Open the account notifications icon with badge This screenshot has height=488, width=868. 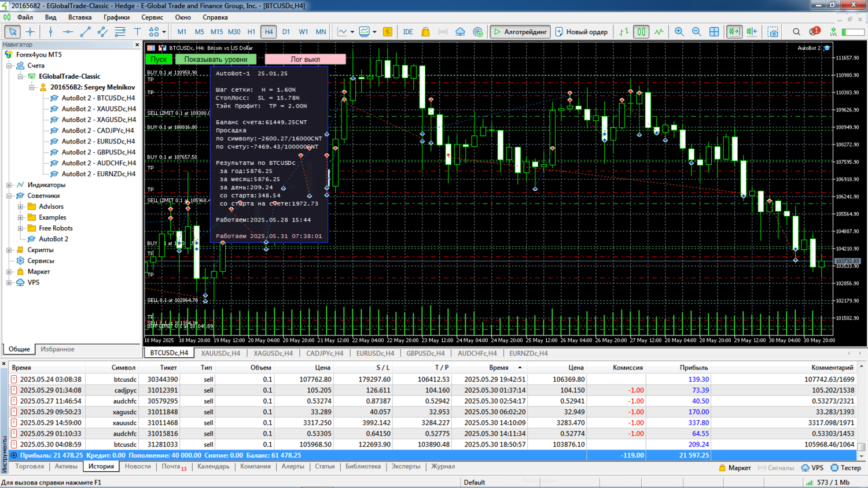pyautogui.click(x=814, y=31)
